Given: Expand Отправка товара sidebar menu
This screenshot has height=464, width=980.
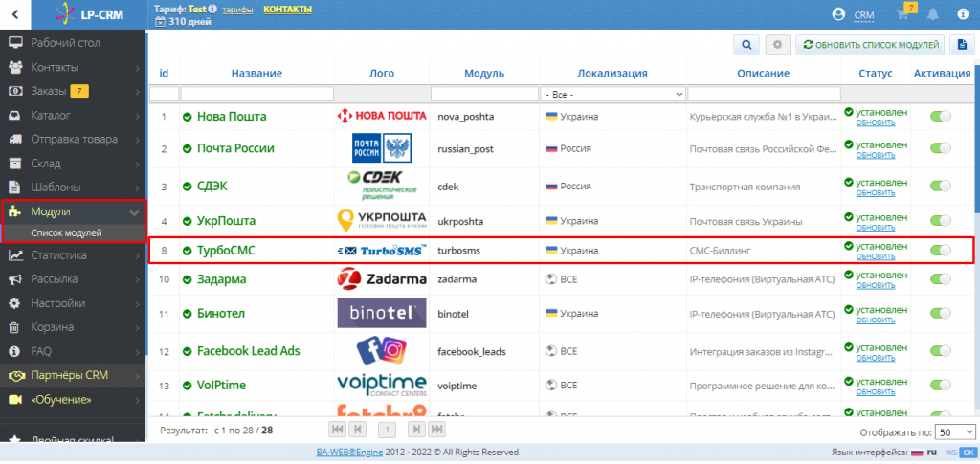Looking at the screenshot, I should click(73, 140).
